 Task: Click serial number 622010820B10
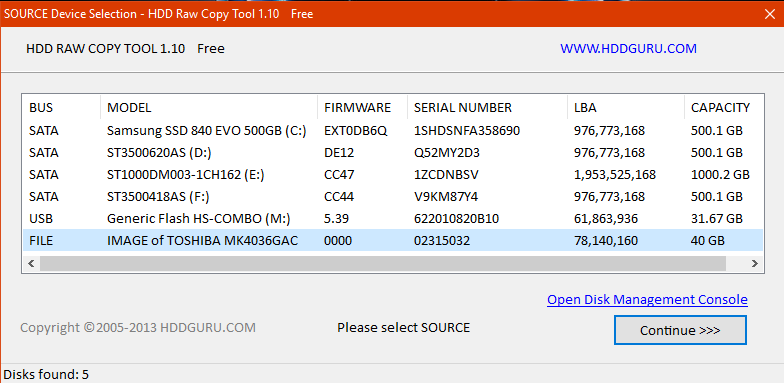(456, 218)
